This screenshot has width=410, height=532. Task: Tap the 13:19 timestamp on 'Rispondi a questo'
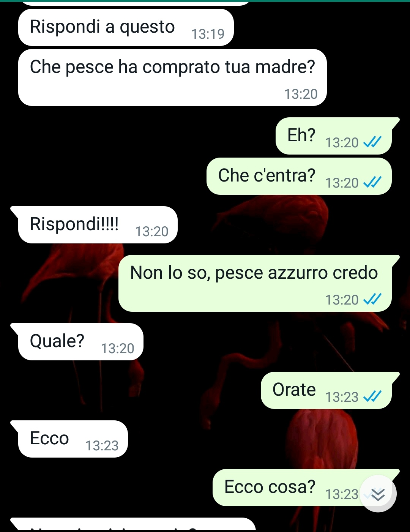click(208, 34)
